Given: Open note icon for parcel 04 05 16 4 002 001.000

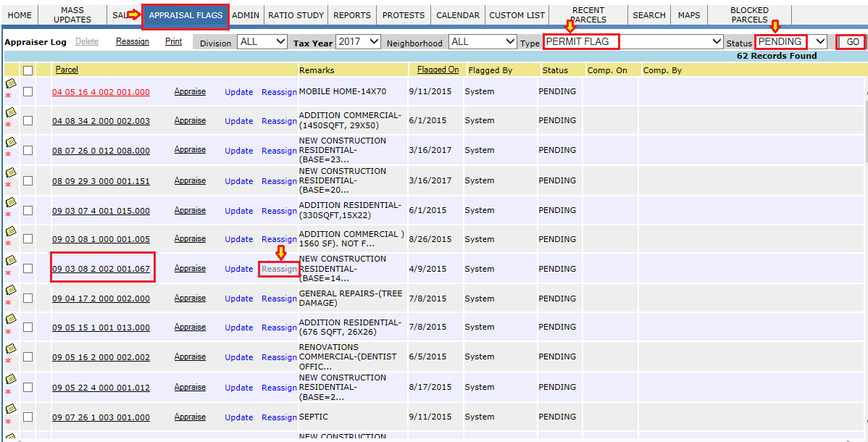Looking at the screenshot, I should point(10,84).
